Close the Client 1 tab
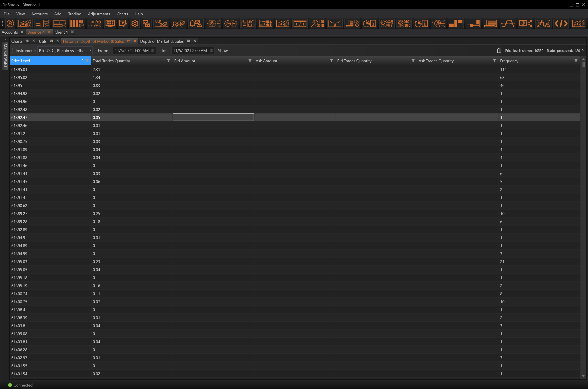588x389 pixels. click(x=72, y=32)
